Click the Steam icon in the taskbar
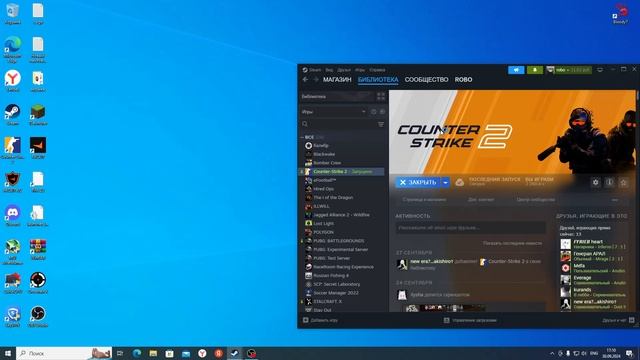Screen dimensions: 640x360 point(235,353)
